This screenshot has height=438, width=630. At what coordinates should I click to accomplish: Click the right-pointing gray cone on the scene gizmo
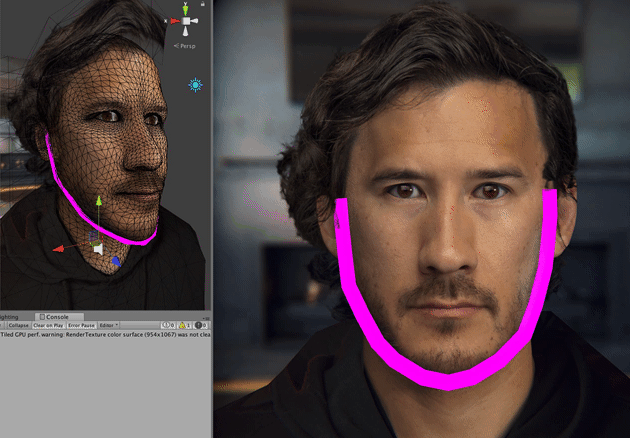coord(194,21)
